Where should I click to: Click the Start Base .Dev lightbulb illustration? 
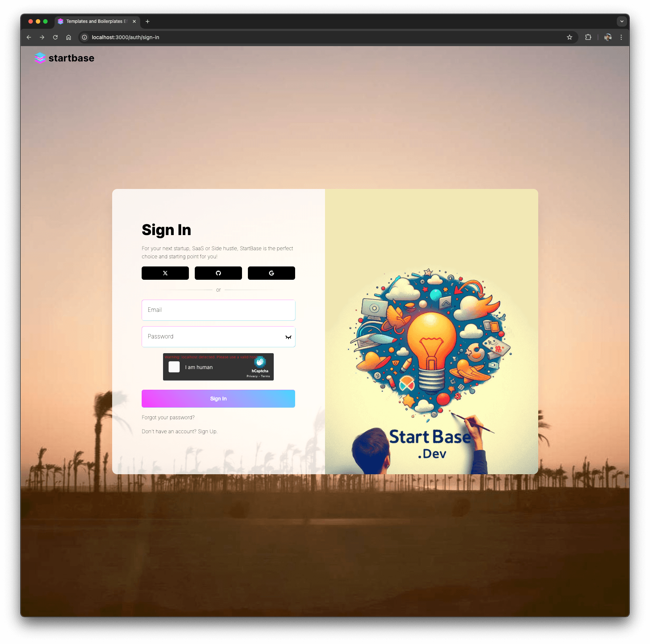(431, 331)
